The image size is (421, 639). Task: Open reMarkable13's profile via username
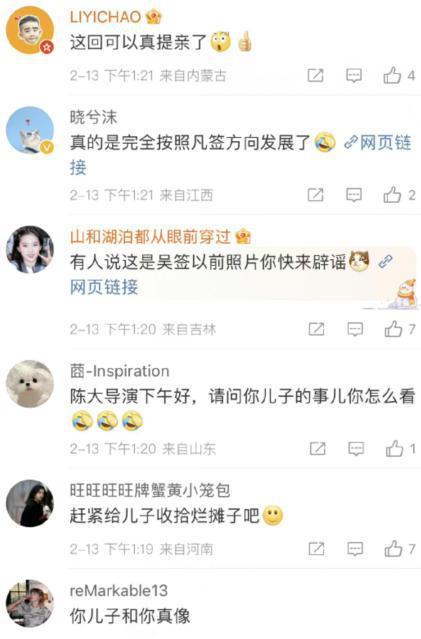point(119,591)
